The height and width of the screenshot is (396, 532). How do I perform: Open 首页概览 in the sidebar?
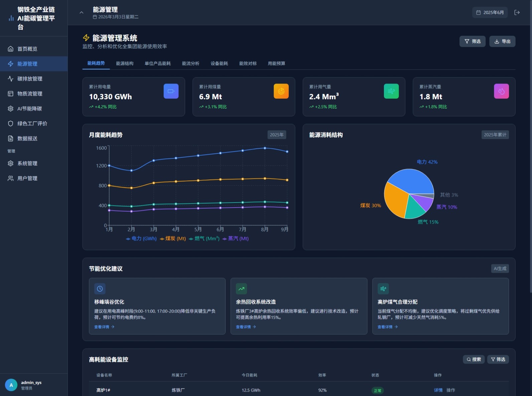pyautogui.click(x=34, y=49)
